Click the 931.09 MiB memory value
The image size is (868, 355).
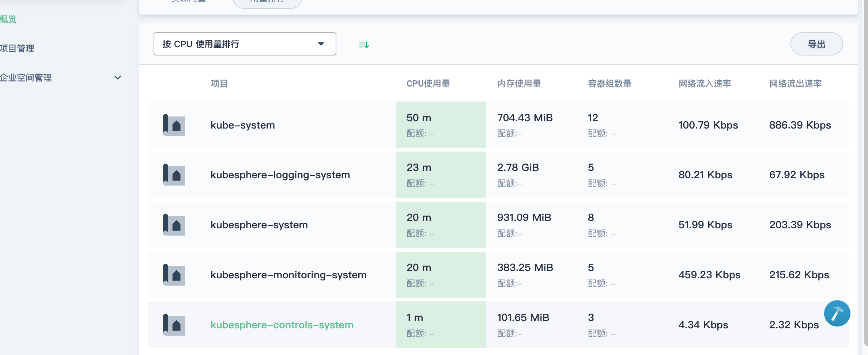tap(524, 217)
